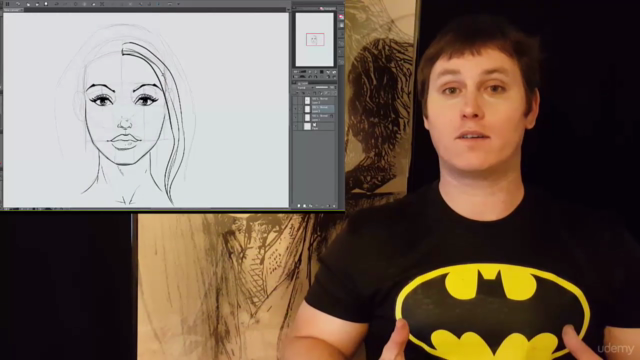
Task: Click the blue snap icon in command bar
Action: [x=158, y=4]
